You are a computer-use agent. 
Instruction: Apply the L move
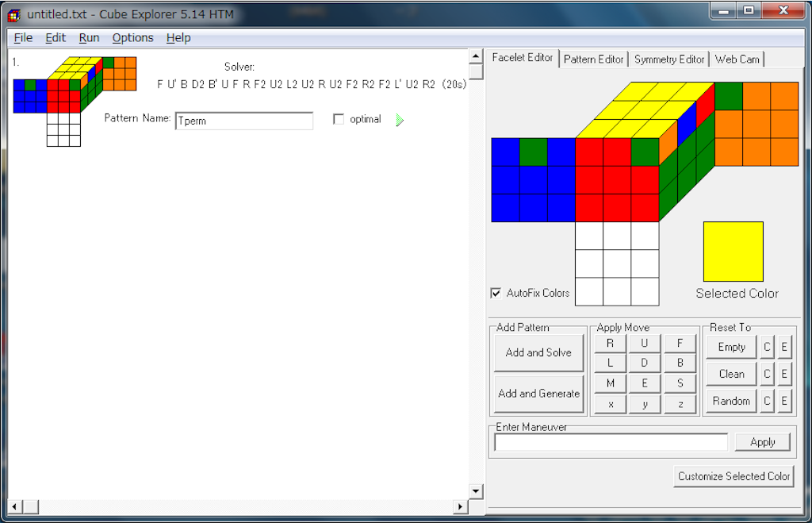[610, 363]
